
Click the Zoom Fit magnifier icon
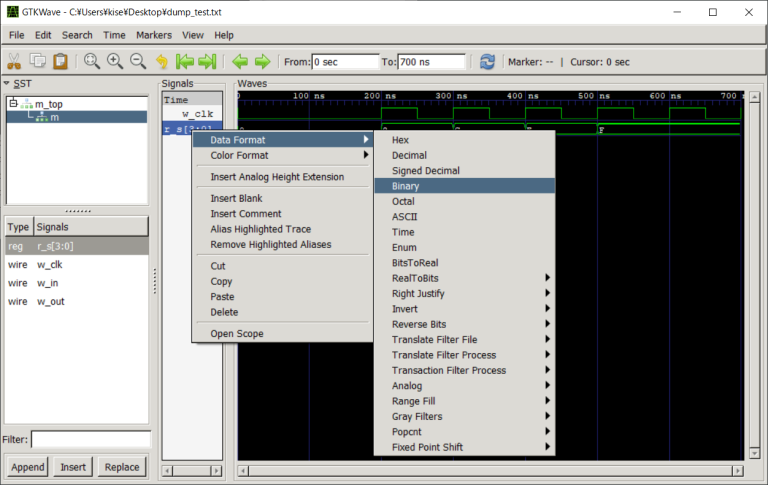92,62
